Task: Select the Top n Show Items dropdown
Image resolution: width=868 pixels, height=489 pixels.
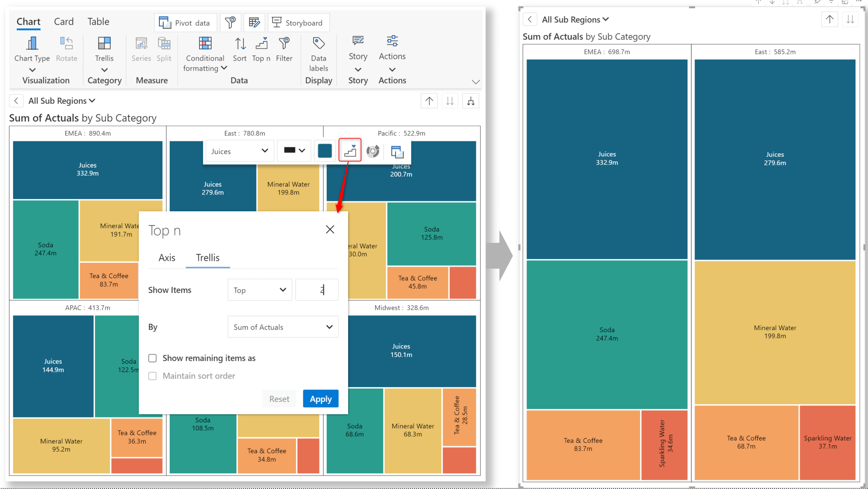Action: 259,290
